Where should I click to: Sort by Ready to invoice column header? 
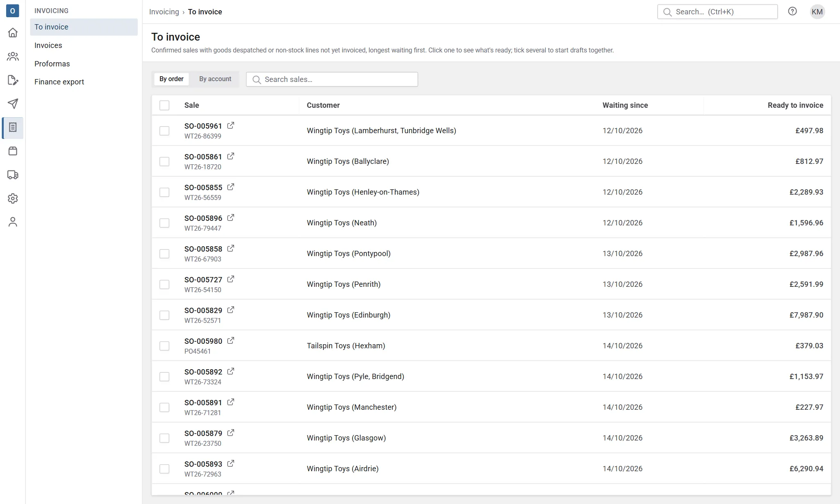tap(795, 105)
